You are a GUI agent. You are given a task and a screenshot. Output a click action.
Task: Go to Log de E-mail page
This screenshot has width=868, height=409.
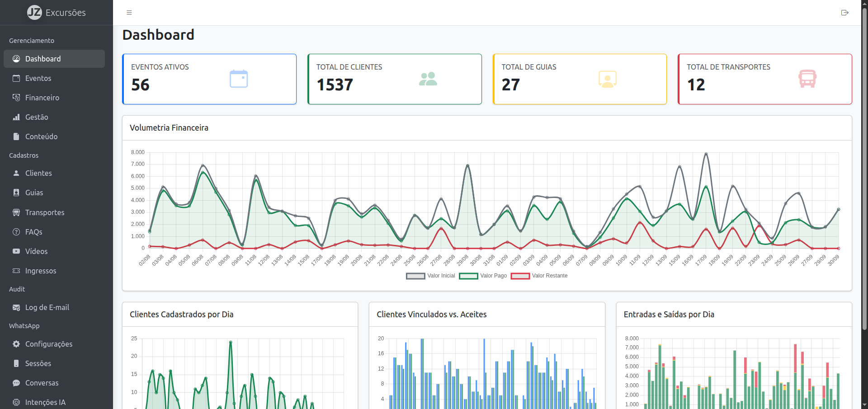(x=47, y=307)
